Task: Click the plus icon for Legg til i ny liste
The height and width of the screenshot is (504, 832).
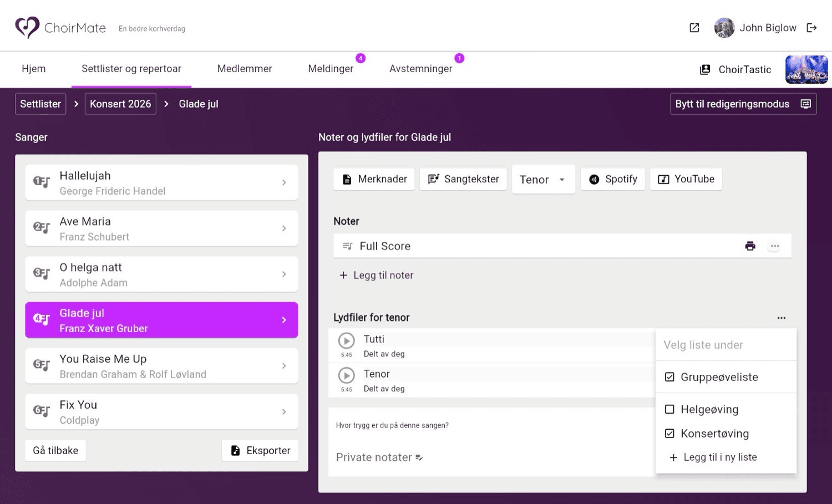Action: 673,457
